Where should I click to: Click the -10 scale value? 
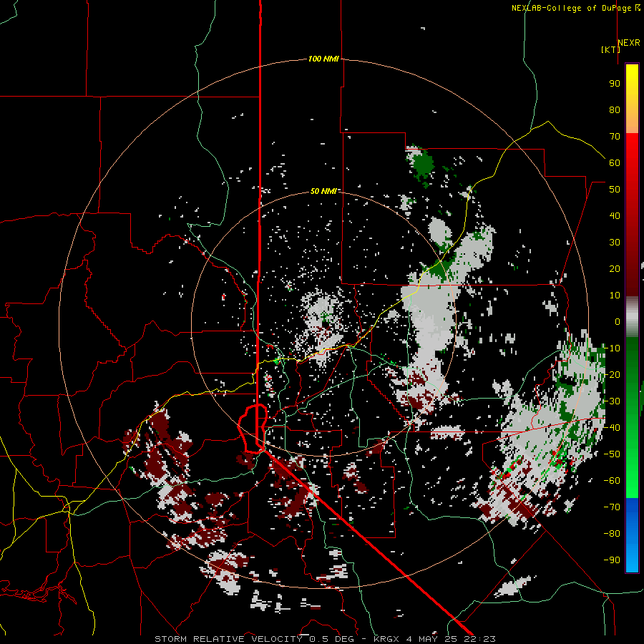coord(612,348)
